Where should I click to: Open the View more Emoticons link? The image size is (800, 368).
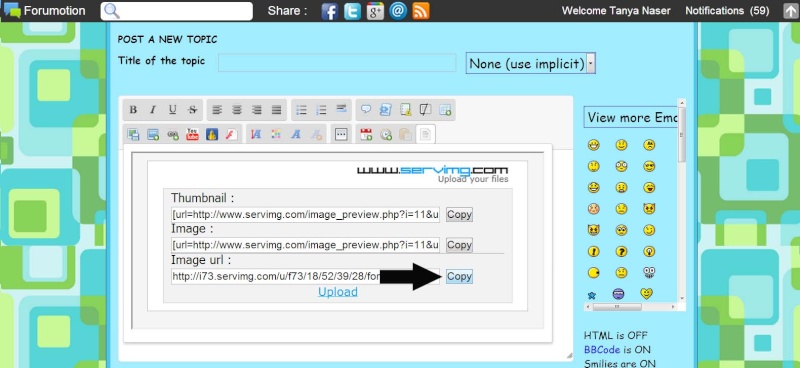pos(632,117)
